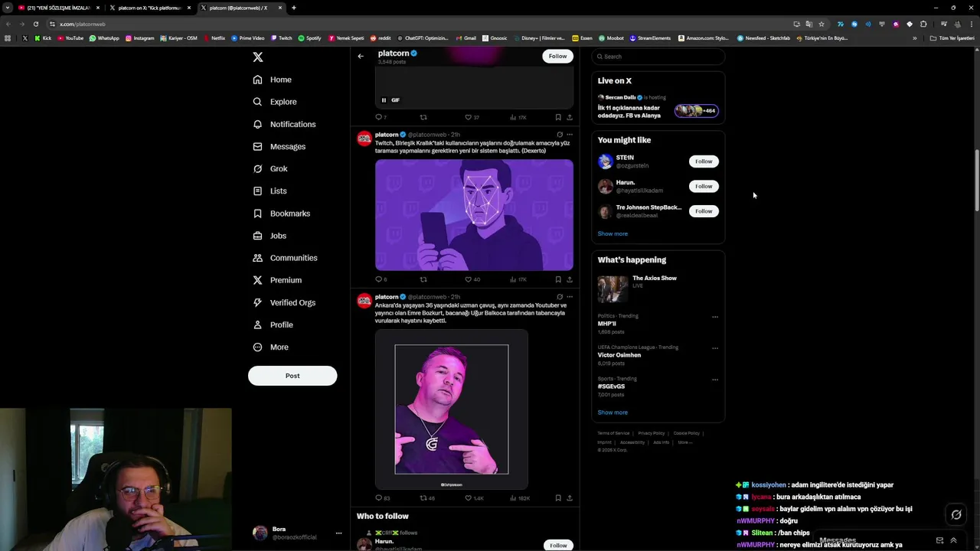Screen dimensions: 980x551
Task: Join the Sercan Dallı live space
Action: tap(696, 111)
